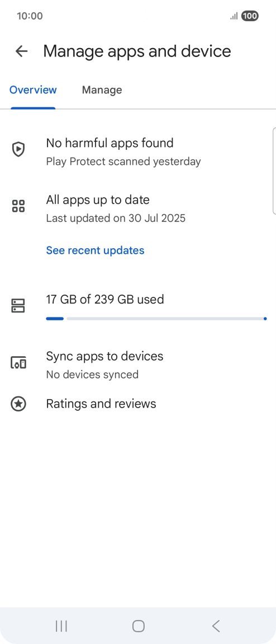Tap the star ratings icon

click(18, 404)
